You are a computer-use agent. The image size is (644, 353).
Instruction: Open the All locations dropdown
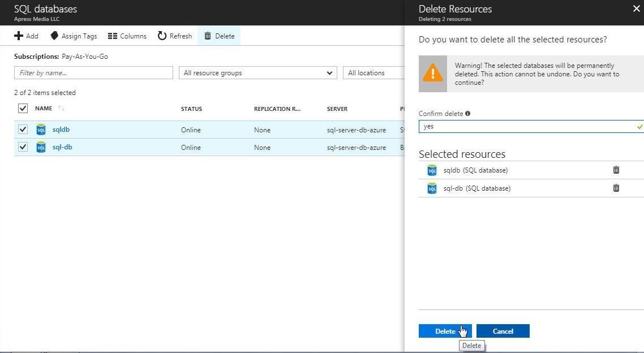(x=373, y=72)
